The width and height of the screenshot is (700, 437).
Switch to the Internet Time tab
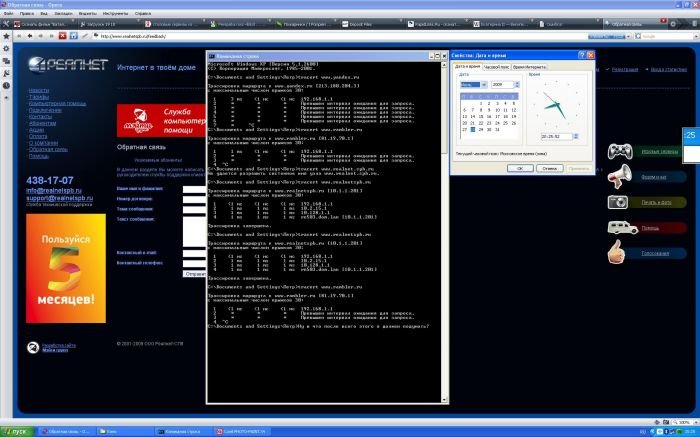pyautogui.click(x=529, y=66)
